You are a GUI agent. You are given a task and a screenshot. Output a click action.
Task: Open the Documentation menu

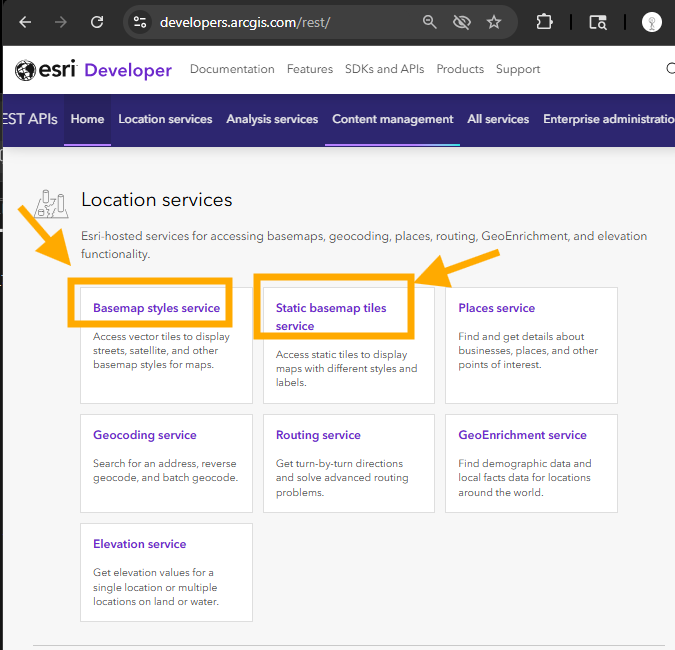click(x=232, y=69)
